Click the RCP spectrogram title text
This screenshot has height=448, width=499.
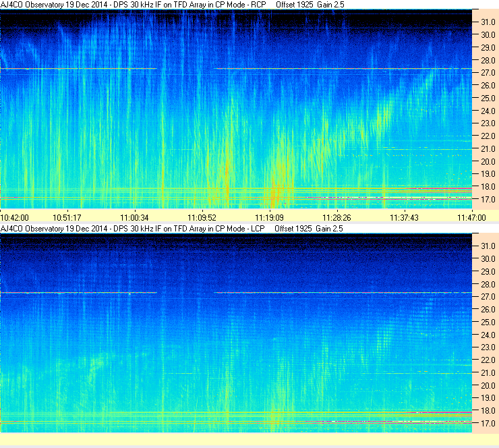click(x=133, y=5)
